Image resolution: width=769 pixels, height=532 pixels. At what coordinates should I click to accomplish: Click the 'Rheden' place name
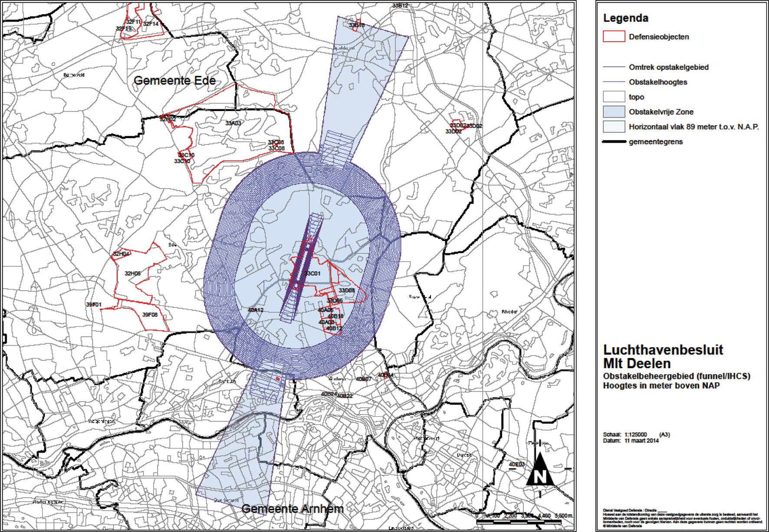pyautogui.click(x=509, y=312)
